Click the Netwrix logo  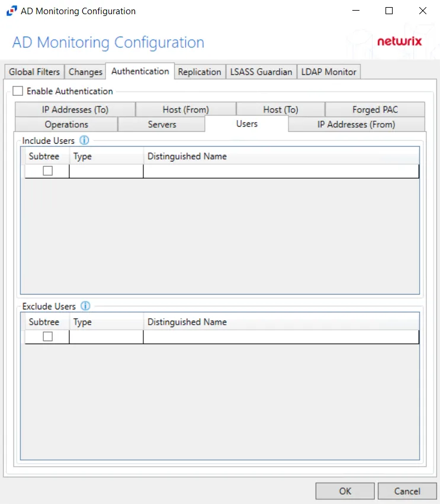pyautogui.click(x=400, y=41)
